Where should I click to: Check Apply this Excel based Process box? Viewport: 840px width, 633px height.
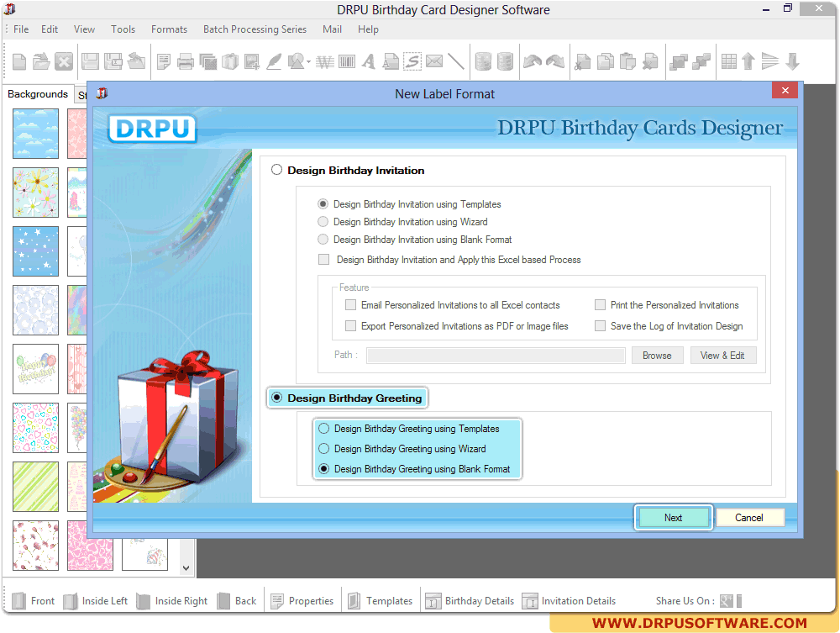pos(323,260)
